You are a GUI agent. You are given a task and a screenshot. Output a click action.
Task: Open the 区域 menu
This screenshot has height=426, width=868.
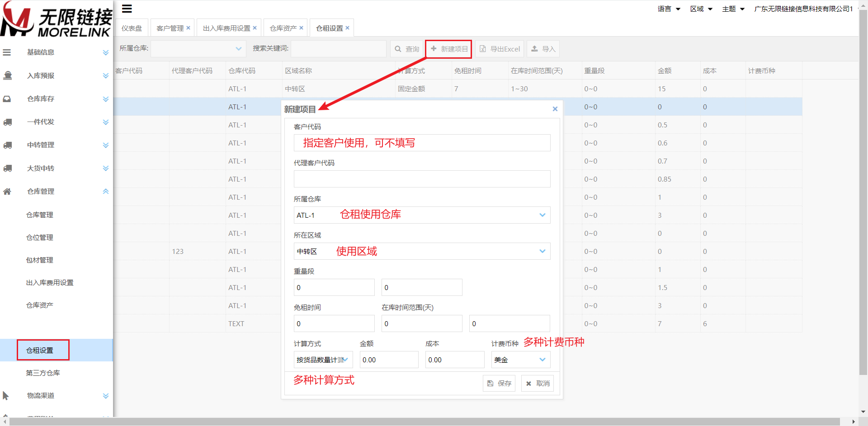[x=701, y=9]
